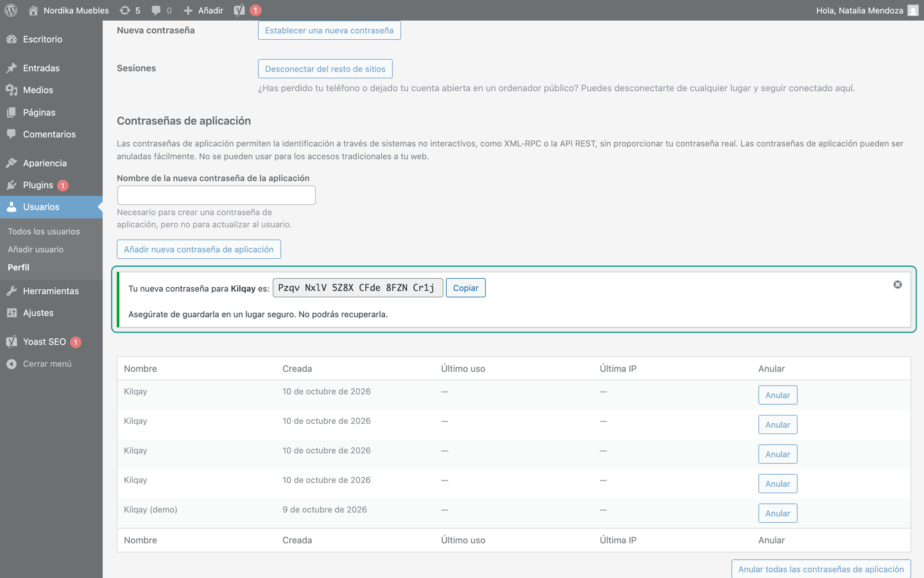This screenshot has width=924, height=578.
Task: Click the Comentarios speech bubble icon
Action: [12, 134]
